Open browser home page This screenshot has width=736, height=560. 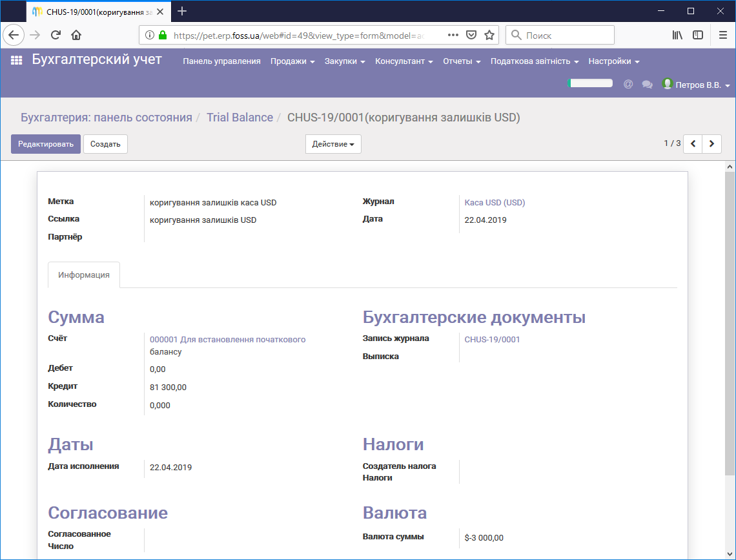(76, 35)
